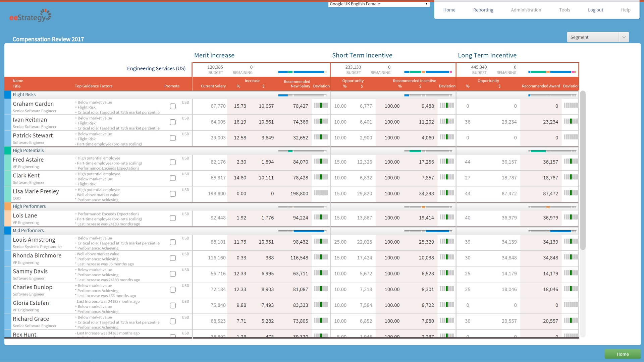Click Graham Garden's merit deviation bar indicator
This screenshot has height=362, width=644.
(321, 106)
